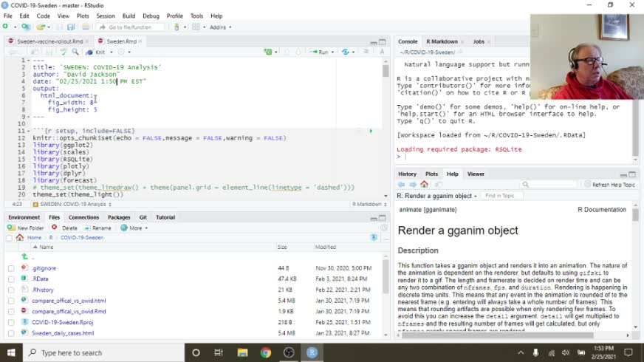The height and width of the screenshot is (362, 644).
Task: Click the Print icon in the main toolbar
Action: tap(86, 27)
